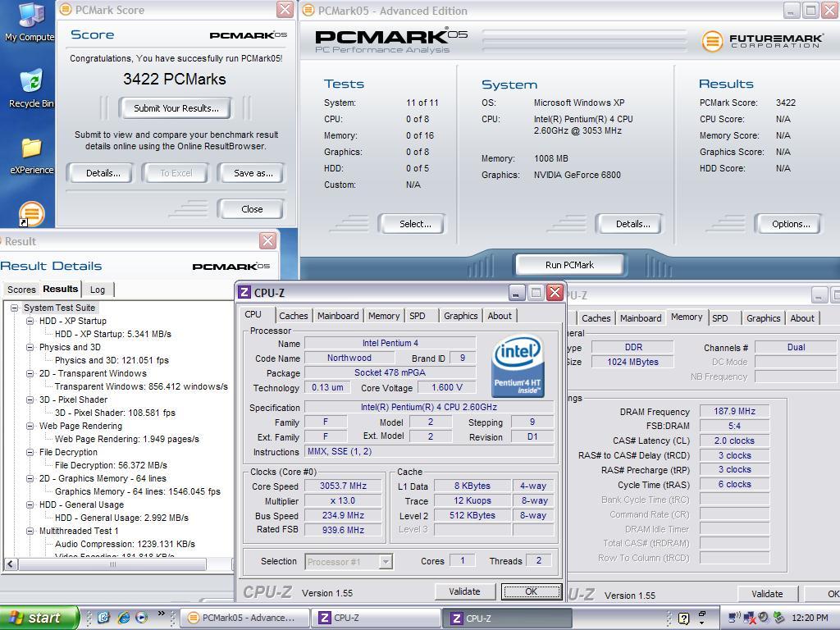This screenshot has width=840, height=630.
Task: Click the disconnected network tray icon
Action: pos(749,618)
